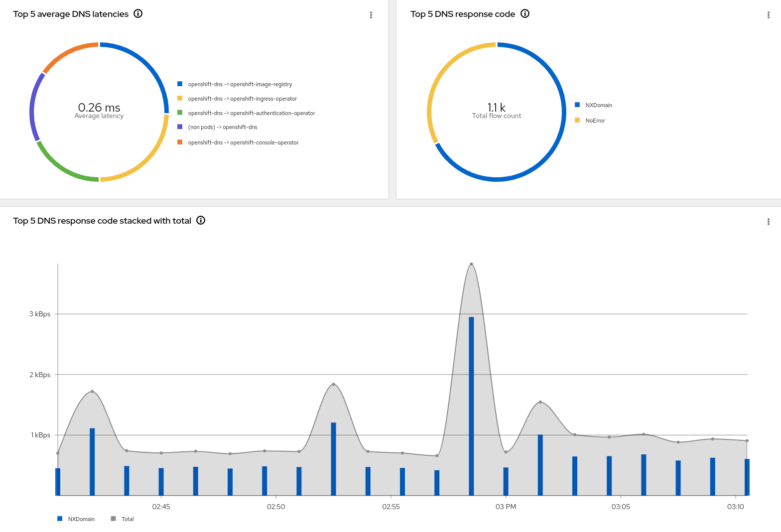Click info icon beside Top 5 DNS response code

coord(524,14)
